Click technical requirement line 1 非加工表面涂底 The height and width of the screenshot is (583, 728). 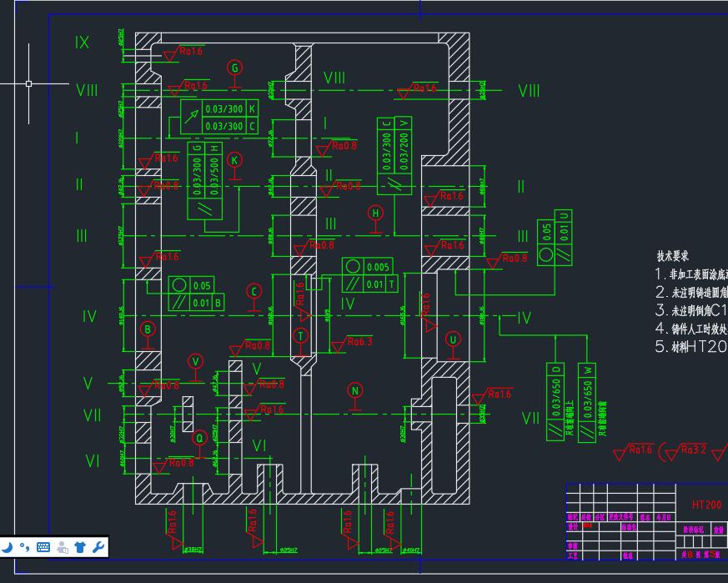pyautogui.click(x=691, y=274)
